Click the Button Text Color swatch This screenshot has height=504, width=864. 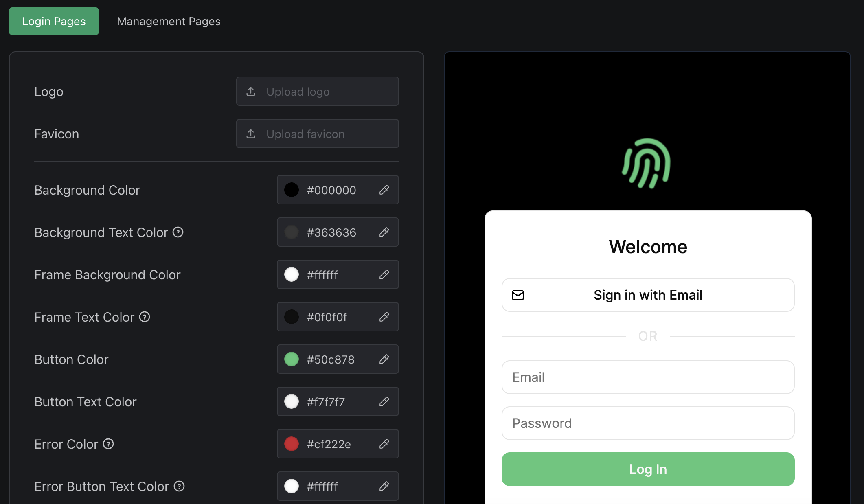[292, 401]
